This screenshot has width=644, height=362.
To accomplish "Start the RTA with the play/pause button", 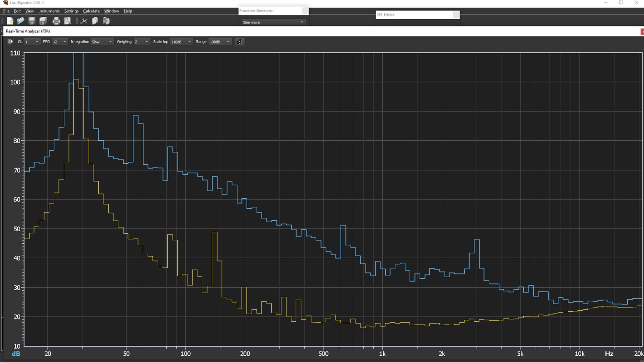I will 11,42.
